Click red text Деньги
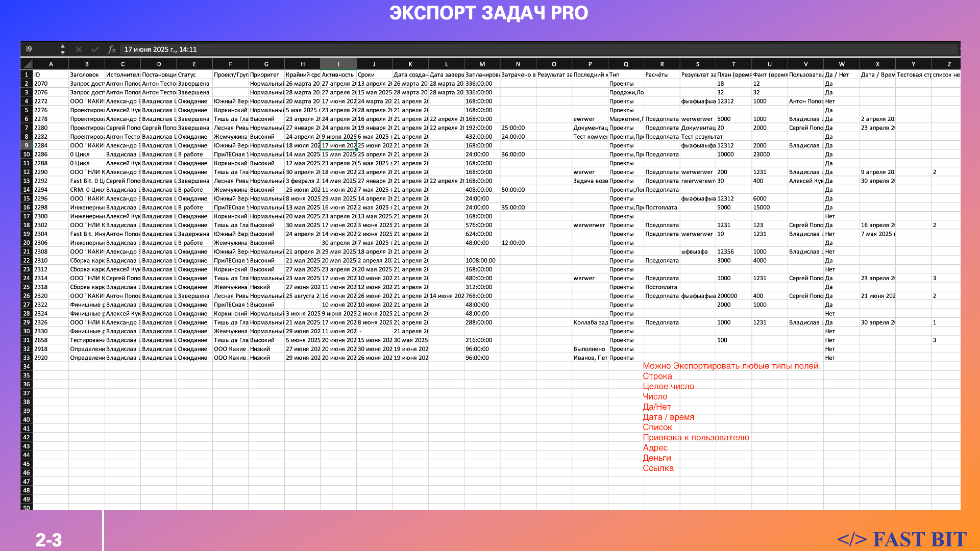This screenshot has height=551, width=980. click(x=656, y=458)
